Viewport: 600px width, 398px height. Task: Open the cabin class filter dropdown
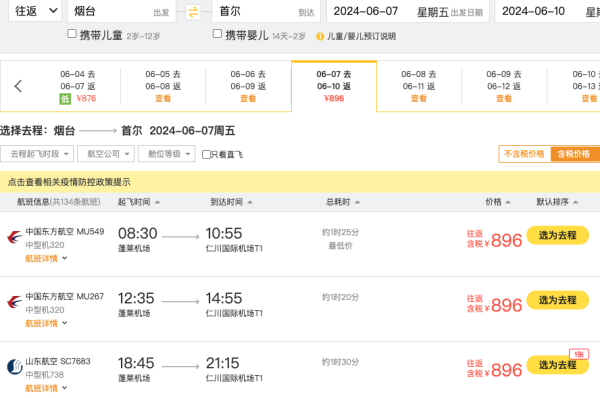167,154
